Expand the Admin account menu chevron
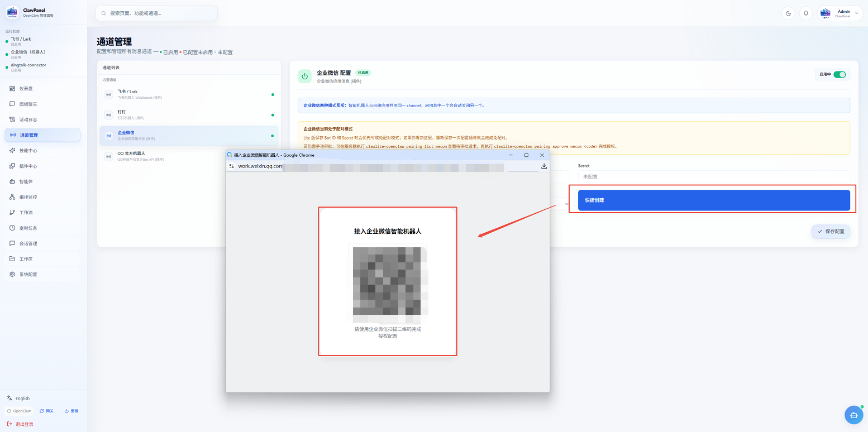The image size is (868, 432). coord(857,13)
